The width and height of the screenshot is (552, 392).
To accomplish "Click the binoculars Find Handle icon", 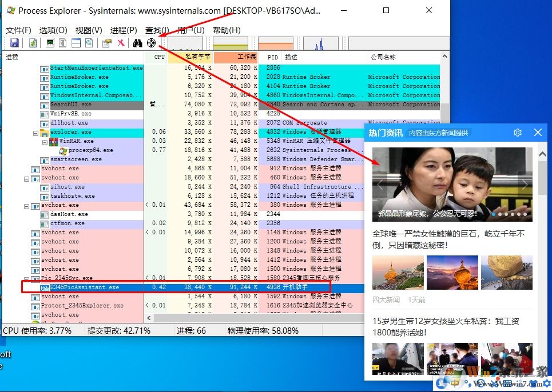I will (x=137, y=43).
